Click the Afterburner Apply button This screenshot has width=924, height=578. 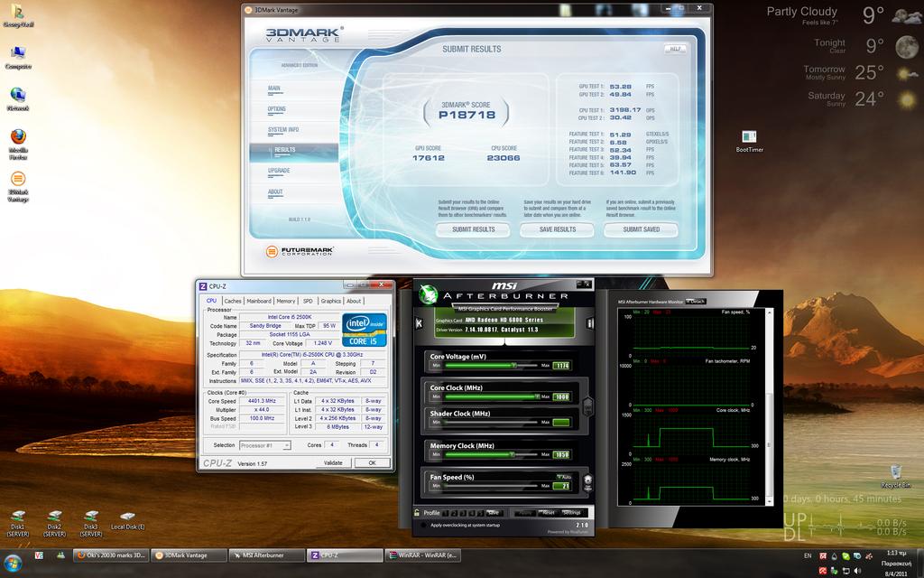[524, 513]
